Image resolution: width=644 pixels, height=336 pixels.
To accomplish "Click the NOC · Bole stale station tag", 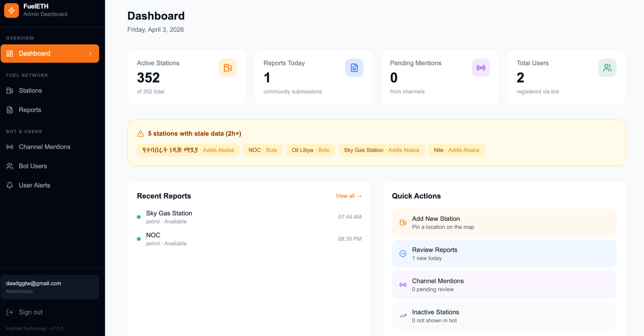I will coord(263,150).
